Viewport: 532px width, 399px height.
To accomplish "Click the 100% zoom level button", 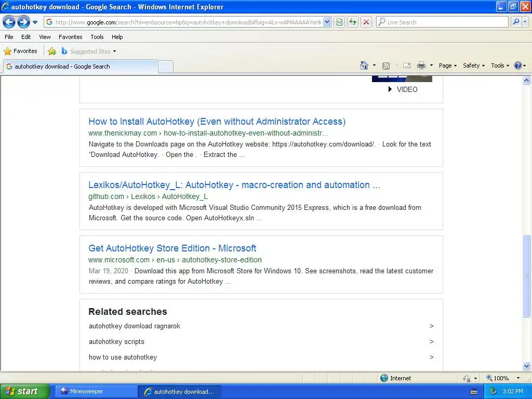I will (x=498, y=378).
